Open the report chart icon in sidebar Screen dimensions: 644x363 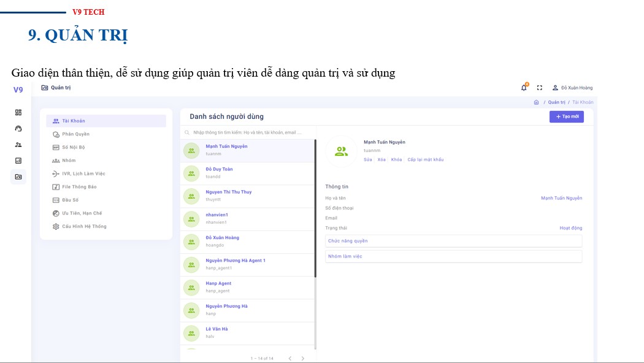18,161
